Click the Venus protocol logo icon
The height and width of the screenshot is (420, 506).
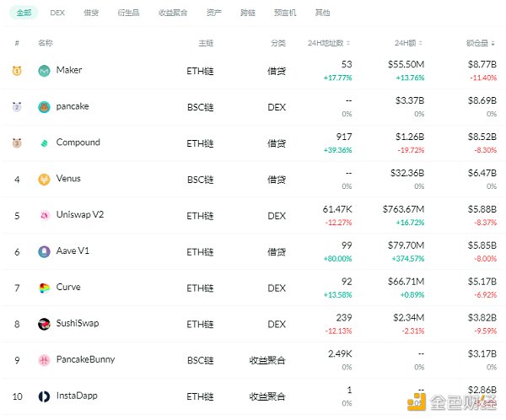click(44, 180)
